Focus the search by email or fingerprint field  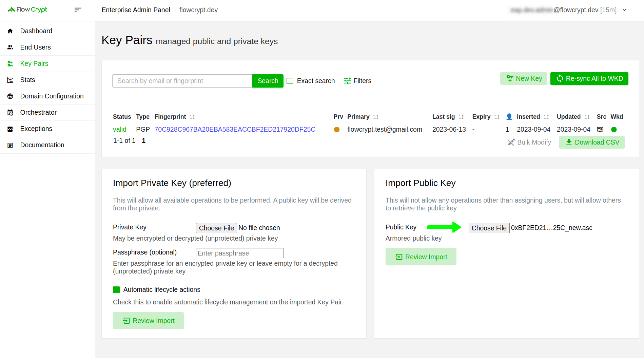pos(182,81)
